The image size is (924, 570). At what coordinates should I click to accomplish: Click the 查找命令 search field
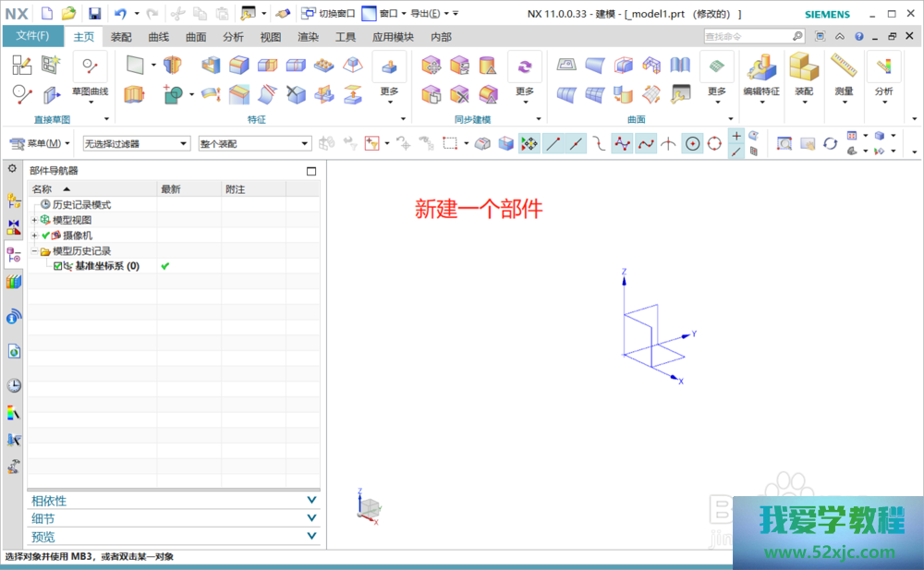click(x=747, y=36)
